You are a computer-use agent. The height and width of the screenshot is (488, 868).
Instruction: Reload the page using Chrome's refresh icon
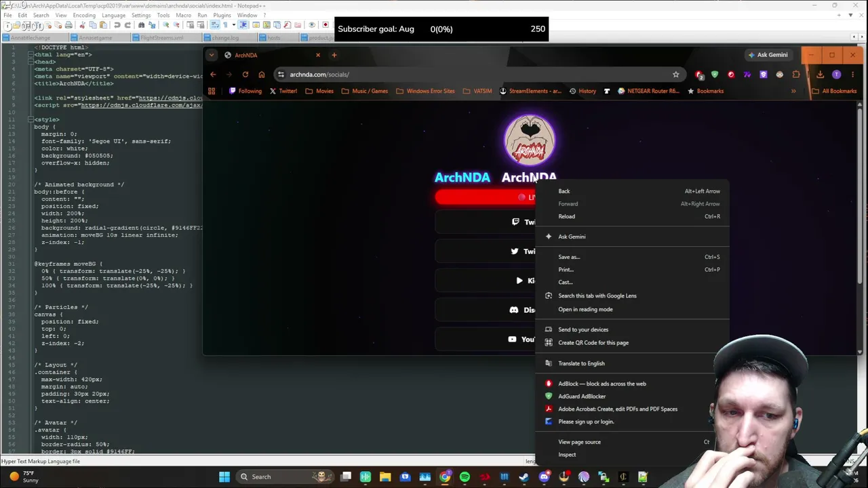point(245,75)
